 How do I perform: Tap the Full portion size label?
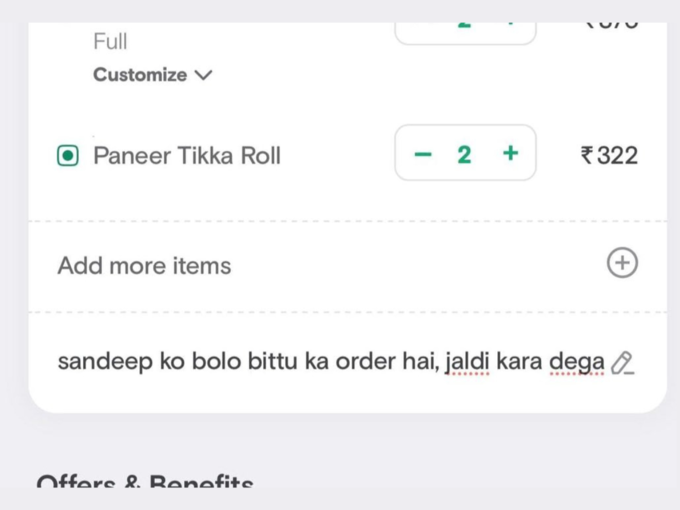110,42
